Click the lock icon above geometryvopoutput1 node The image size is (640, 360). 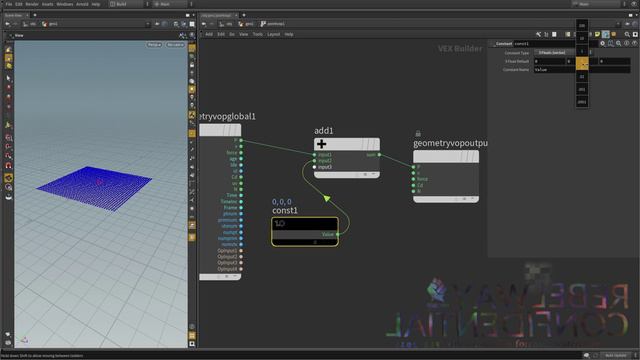[418, 133]
